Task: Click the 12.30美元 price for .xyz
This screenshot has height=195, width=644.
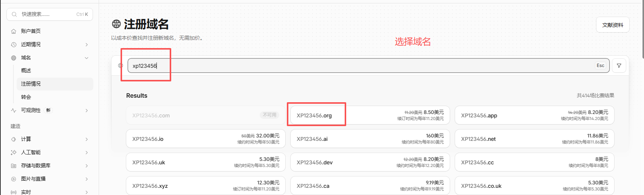Action: point(268,183)
